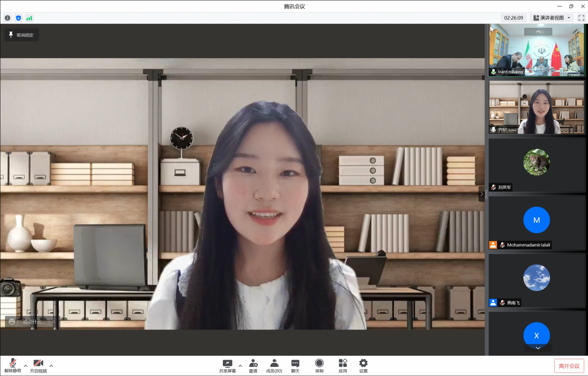Screen dimensions: 588x376
Task: Expand video options arrow beside camera
Action: [x=51, y=366]
